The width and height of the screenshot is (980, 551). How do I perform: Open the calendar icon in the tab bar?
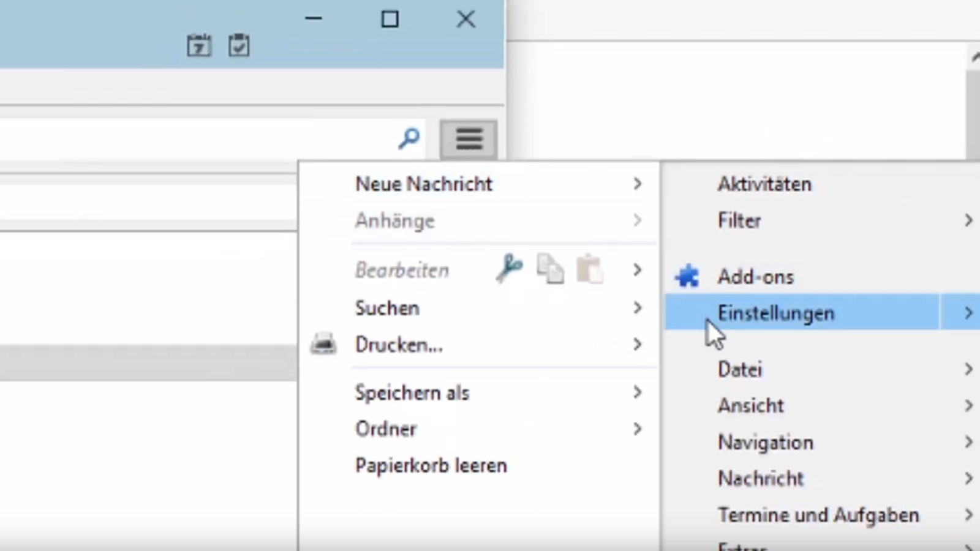198,45
